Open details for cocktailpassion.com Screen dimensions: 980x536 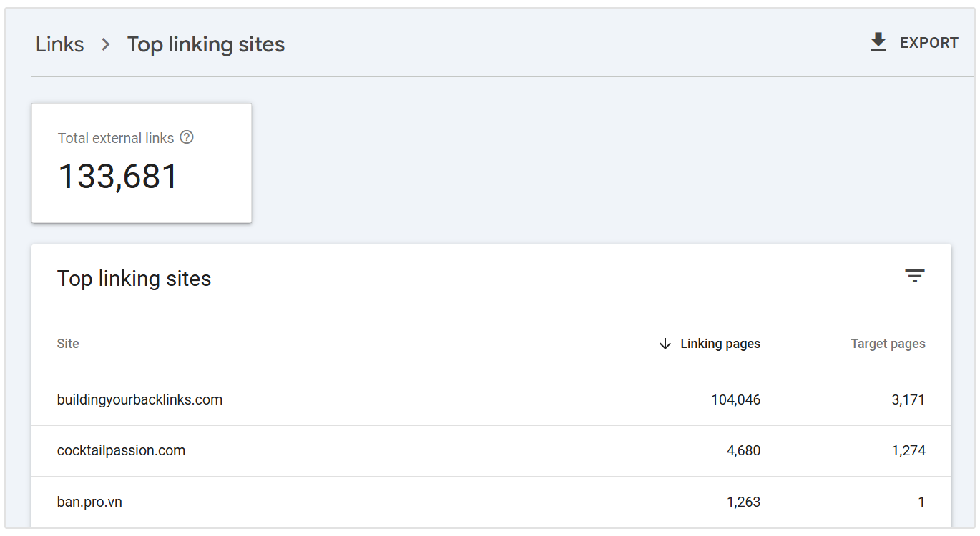pos(121,450)
